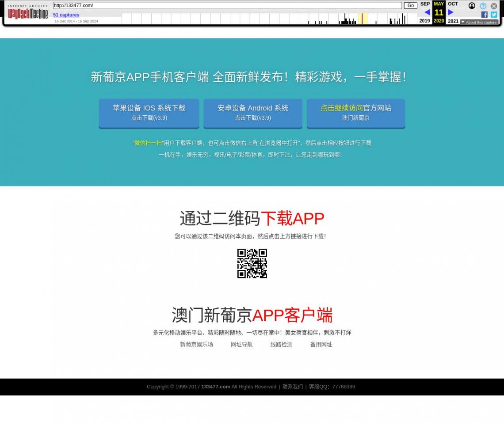Click the 通过二维码下载APP heading

pos(252,218)
